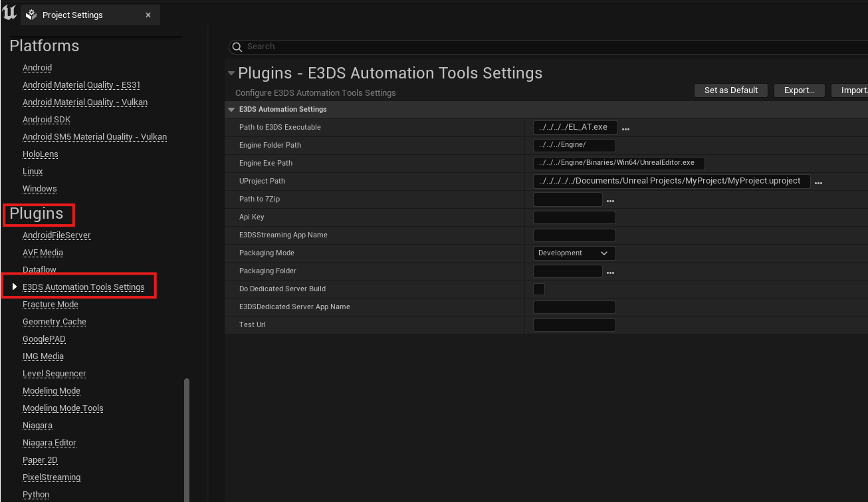Click the Packaging Mode label

click(267, 253)
